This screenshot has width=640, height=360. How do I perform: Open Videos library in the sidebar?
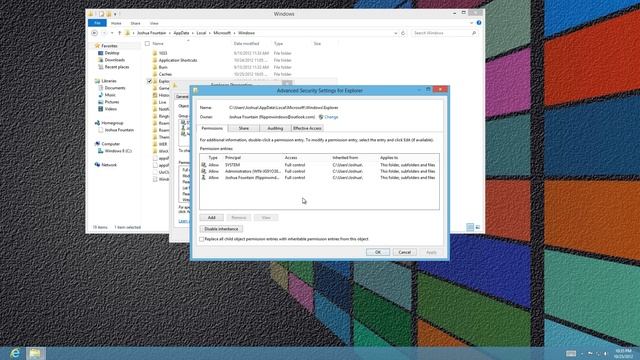[107, 109]
